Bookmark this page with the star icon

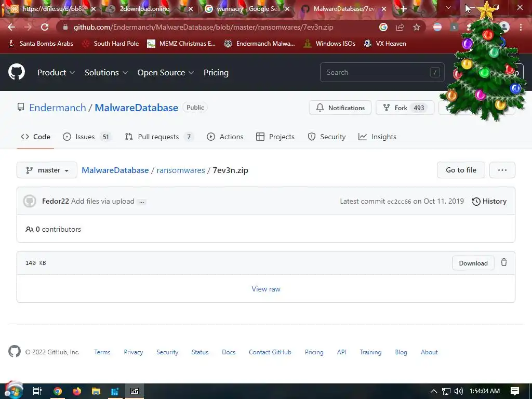(417, 27)
